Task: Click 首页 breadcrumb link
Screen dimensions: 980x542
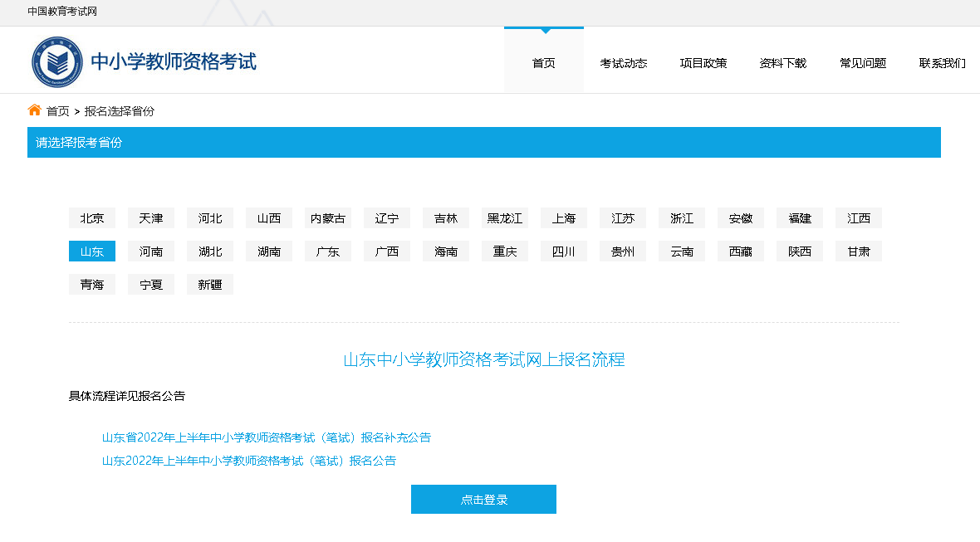Action: click(58, 111)
